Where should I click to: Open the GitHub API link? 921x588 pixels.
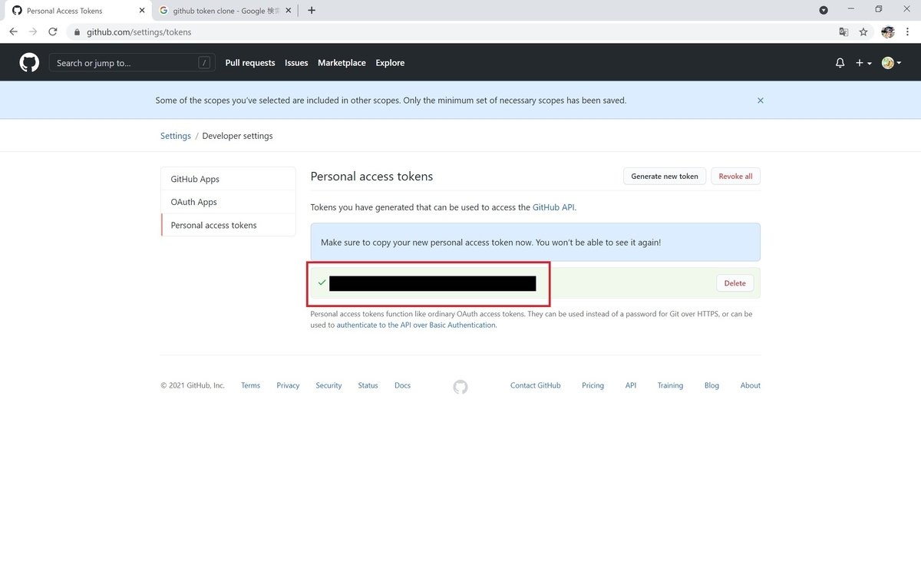click(553, 207)
